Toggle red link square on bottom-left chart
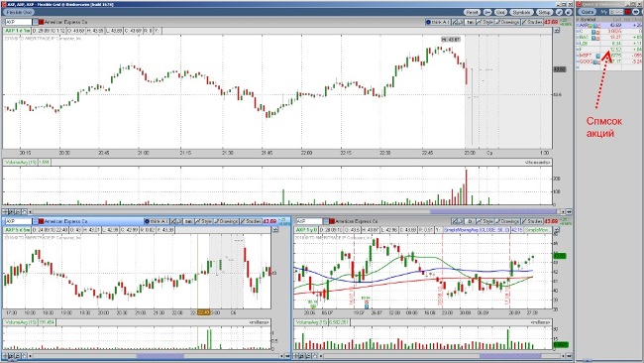Image resolution: width=644 pixels, height=363 pixels. tap(41, 221)
